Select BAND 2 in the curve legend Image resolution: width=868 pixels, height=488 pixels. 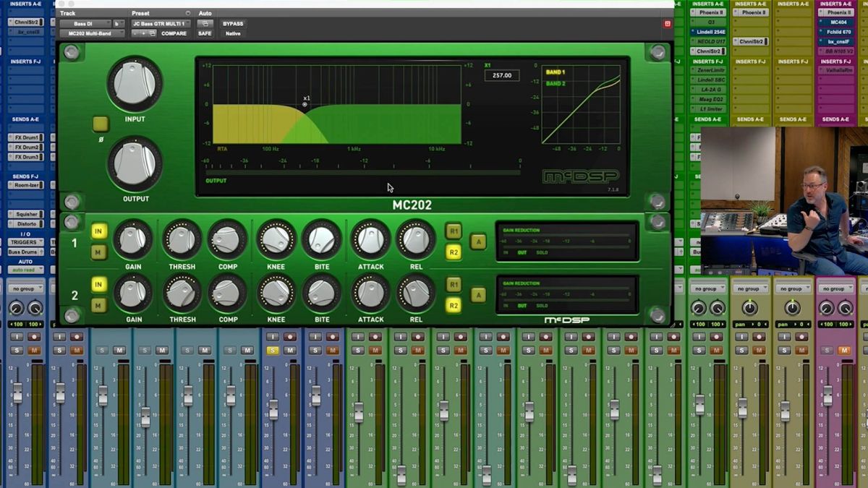[x=556, y=84]
